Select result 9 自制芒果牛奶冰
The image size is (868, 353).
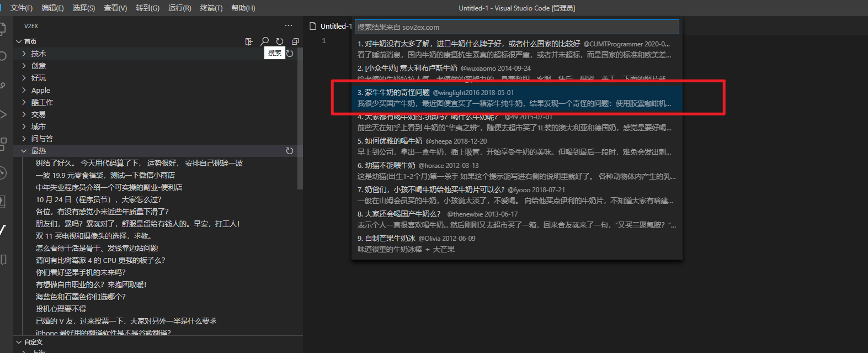[517, 244]
